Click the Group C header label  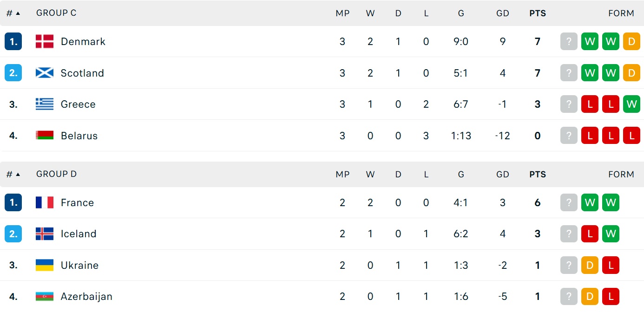tap(56, 13)
